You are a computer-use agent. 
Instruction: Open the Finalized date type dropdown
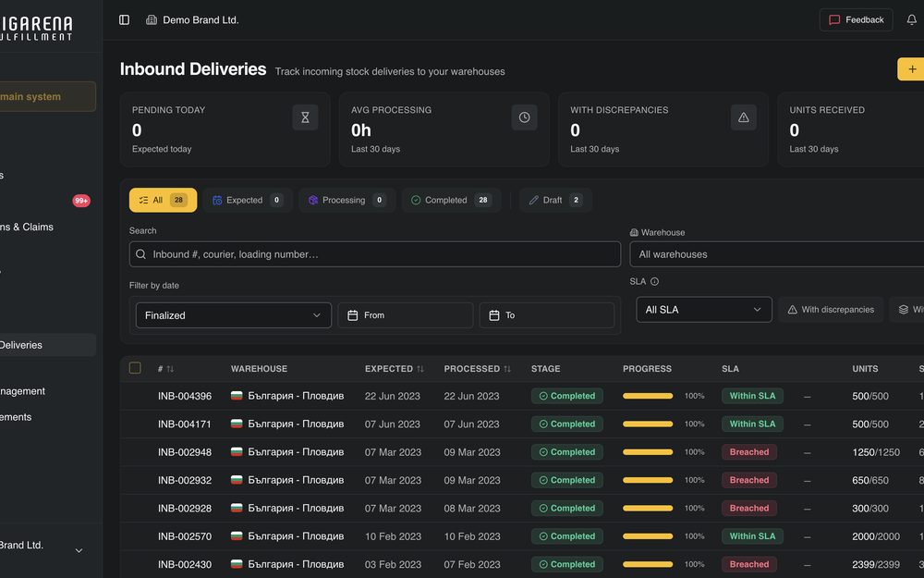(x=234, y=315)
